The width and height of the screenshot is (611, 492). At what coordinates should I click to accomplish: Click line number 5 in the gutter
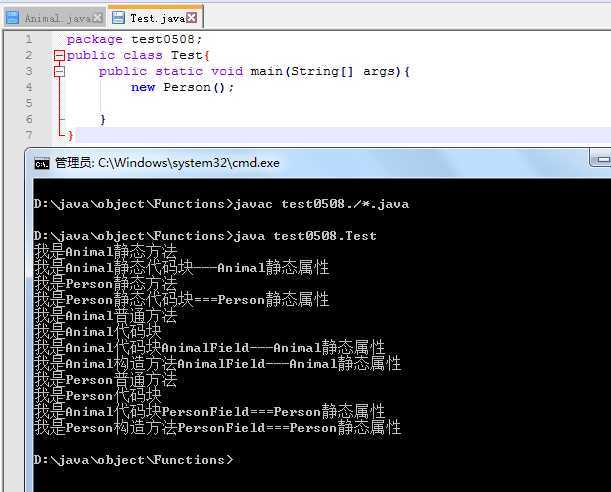tap(29, 103)
